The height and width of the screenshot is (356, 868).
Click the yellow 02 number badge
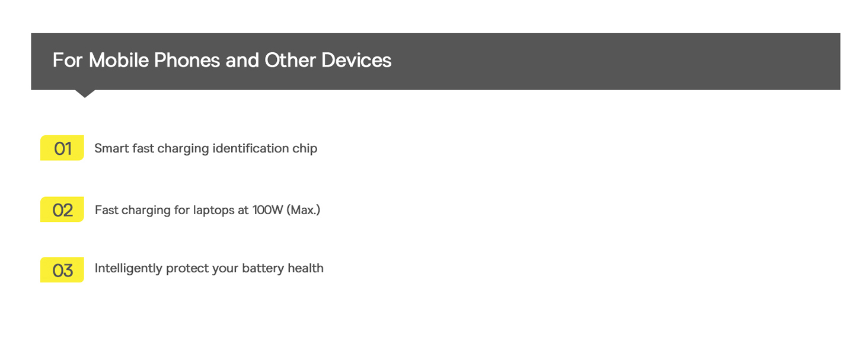tap(62, 209)
